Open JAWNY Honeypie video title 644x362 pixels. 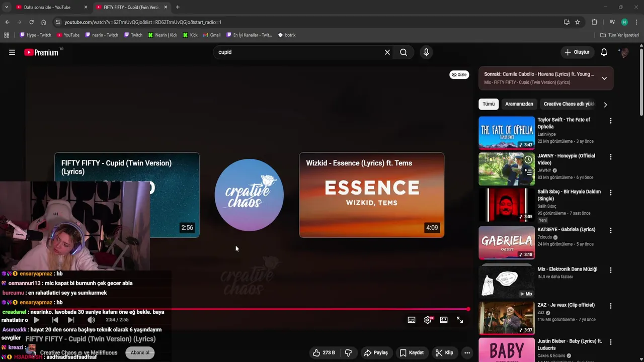(566, 159)
